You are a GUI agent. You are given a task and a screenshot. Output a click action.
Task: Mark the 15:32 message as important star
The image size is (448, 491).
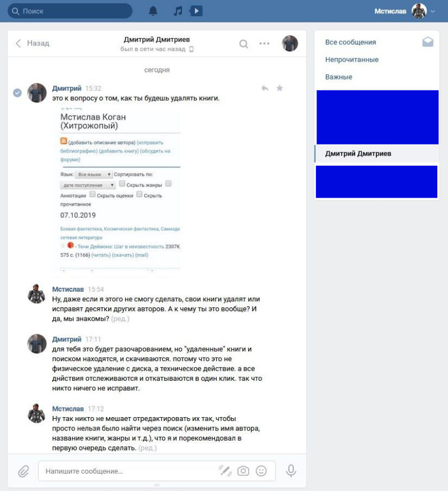[279, 88]
